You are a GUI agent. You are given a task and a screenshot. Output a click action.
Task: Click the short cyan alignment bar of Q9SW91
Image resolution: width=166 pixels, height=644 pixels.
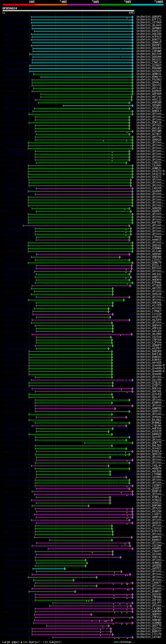tap(98, 106)
